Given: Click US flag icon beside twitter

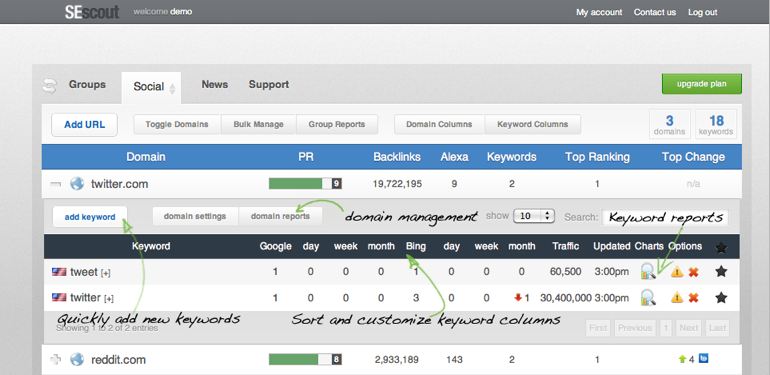Looking at the screenshot, I should (x=59, y=297).
